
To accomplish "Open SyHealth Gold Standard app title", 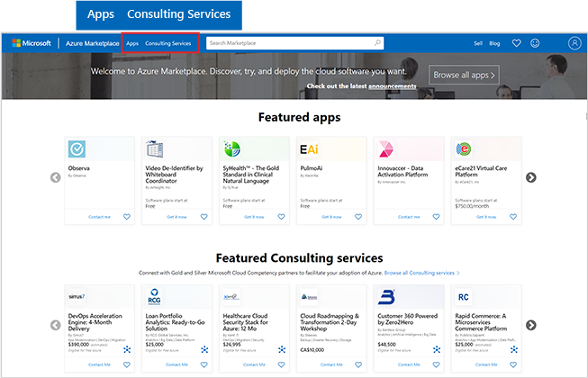I will click(251, 175).
